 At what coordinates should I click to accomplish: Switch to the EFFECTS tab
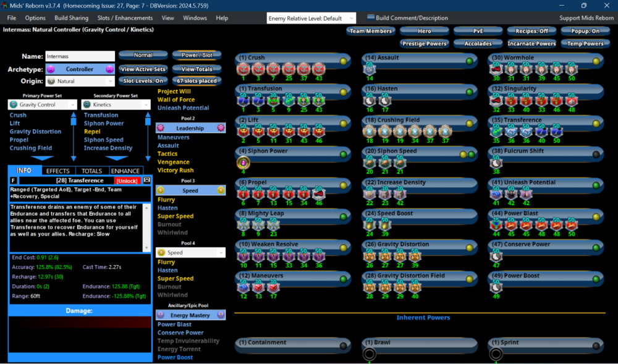pyautogui.click(x=58, y=171)
